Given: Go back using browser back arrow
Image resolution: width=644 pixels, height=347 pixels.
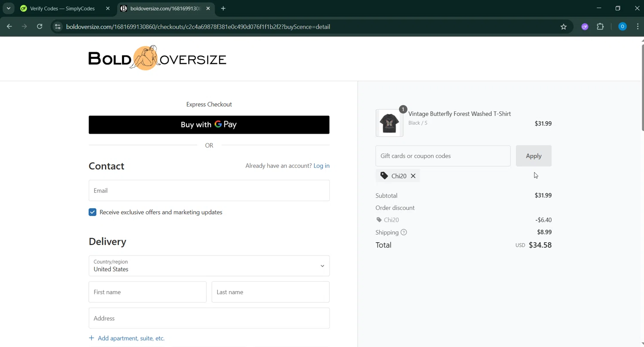Looking at the screenshot, I should click(x=9, y=27).
